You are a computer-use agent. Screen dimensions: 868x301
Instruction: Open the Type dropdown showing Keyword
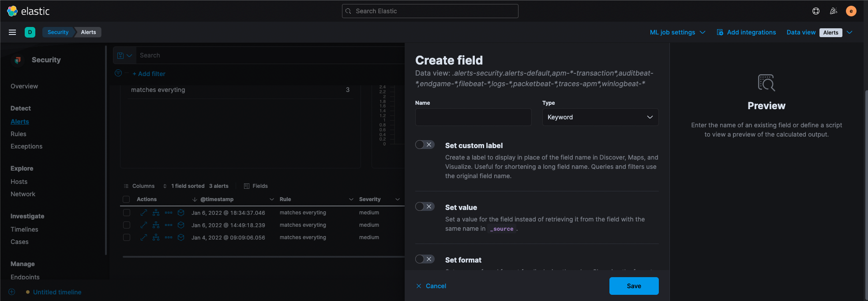tap(600, 117)
